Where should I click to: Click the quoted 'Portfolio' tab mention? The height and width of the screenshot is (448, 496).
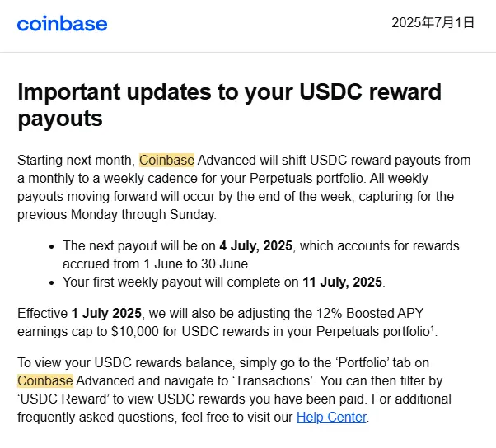point(362,362)
